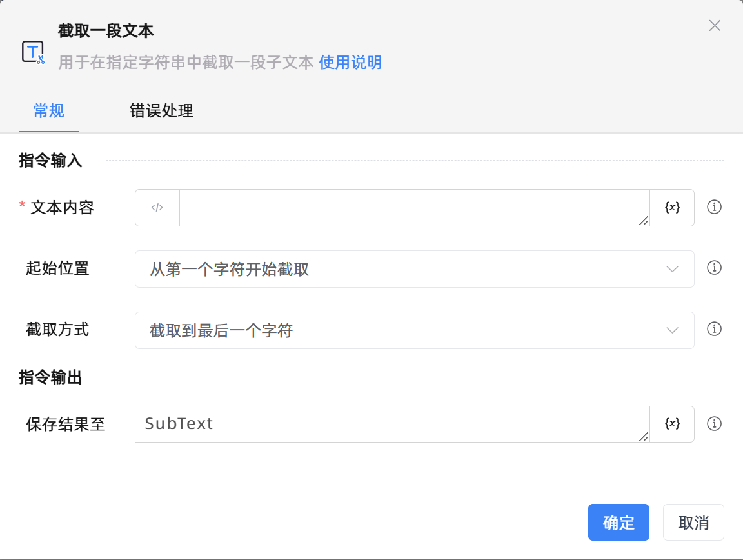743x560 pixels.
Task: Close the 截取一段文本 dialog
Action: (715, 26)
